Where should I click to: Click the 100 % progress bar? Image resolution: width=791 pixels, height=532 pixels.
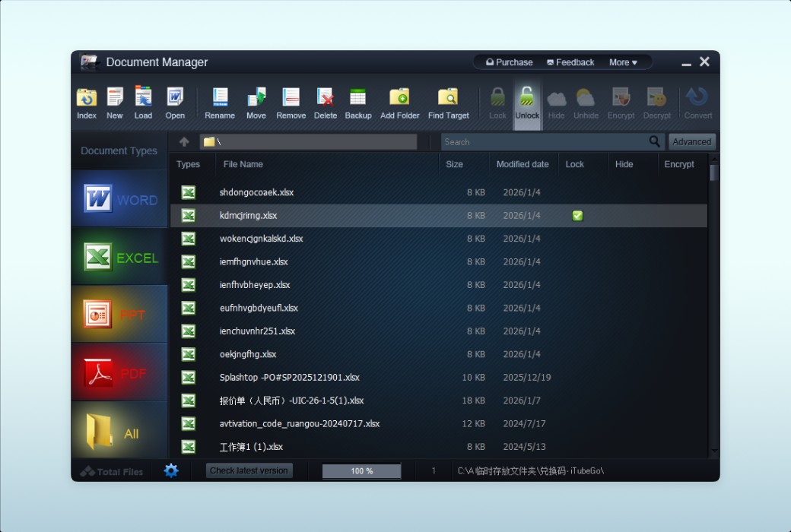pos(361,471)
